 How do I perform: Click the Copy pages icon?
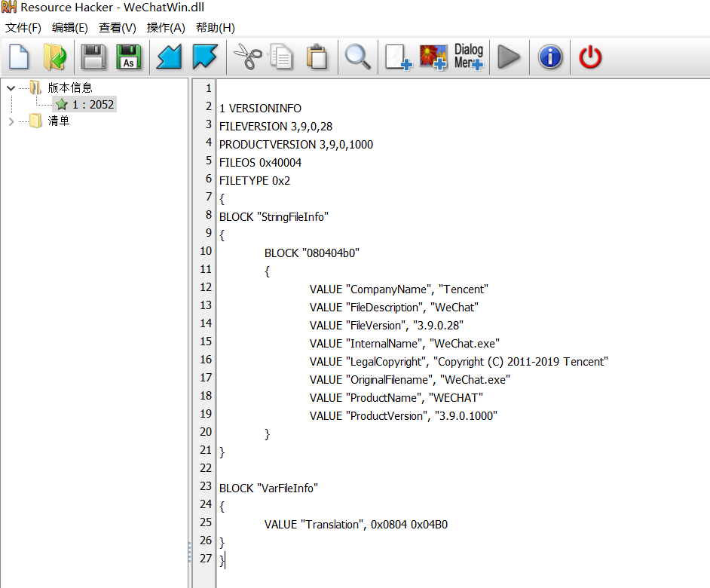pyautogui.click(x=282, y=57)
